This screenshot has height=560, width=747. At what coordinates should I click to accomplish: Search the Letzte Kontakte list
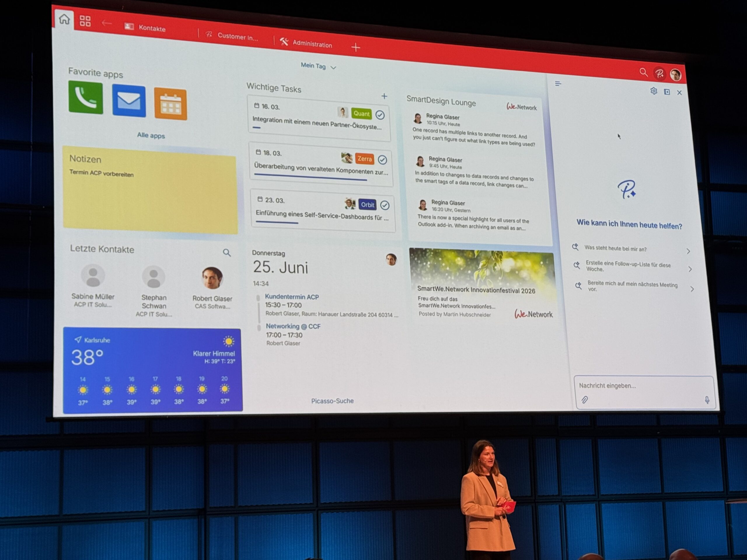point(227,253)
